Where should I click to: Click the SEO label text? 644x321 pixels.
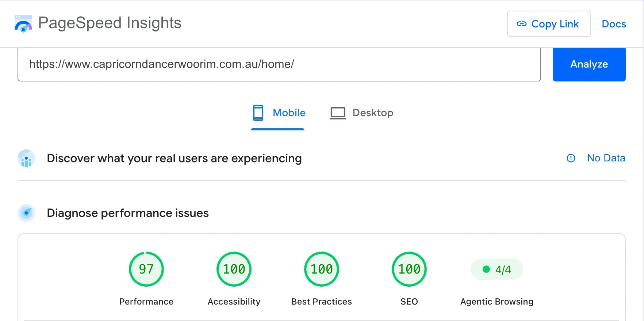pyautogui.click(x=409, y=302)
